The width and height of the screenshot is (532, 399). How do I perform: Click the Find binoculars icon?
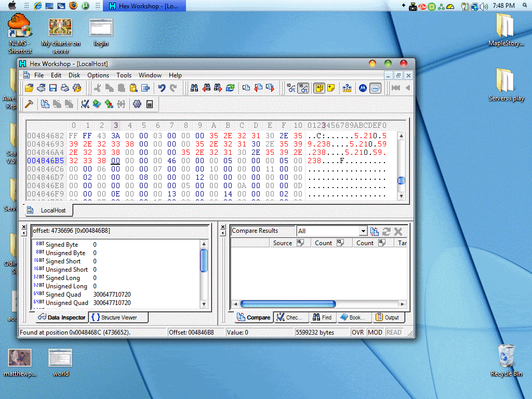pos(194,88)
